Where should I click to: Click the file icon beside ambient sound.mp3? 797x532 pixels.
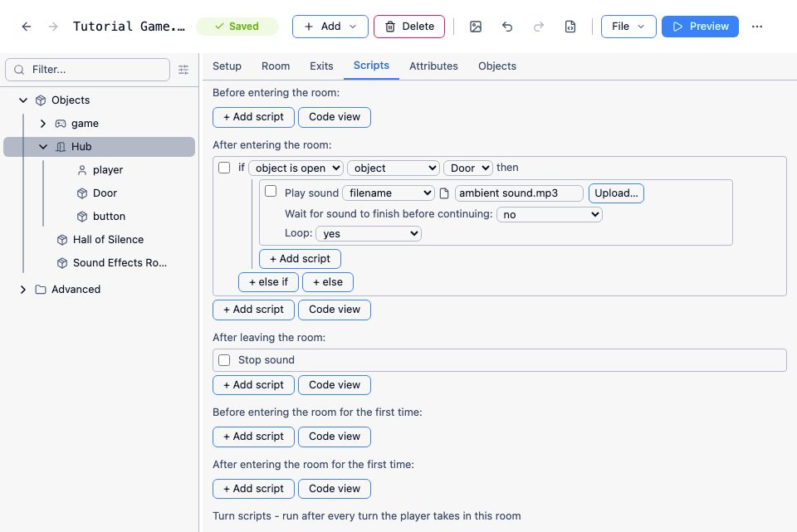443,193
